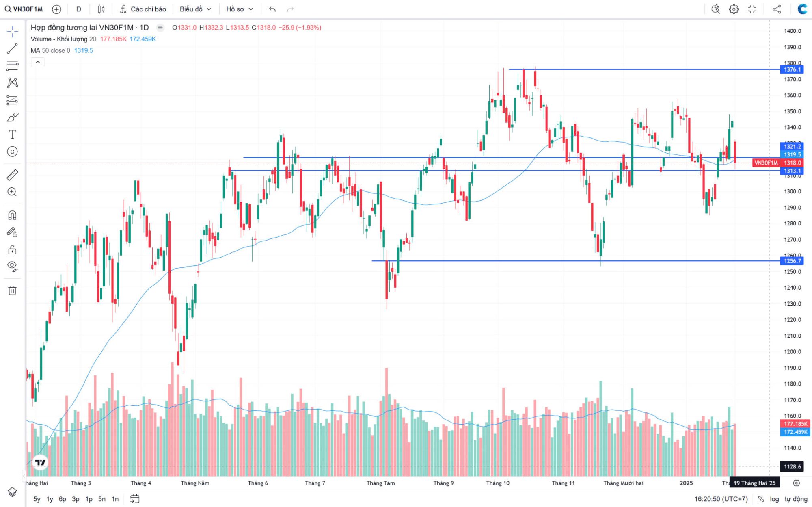Click the VN30F1M symbol search
Screen dimensions: 812x507
(x=24, y=9)
